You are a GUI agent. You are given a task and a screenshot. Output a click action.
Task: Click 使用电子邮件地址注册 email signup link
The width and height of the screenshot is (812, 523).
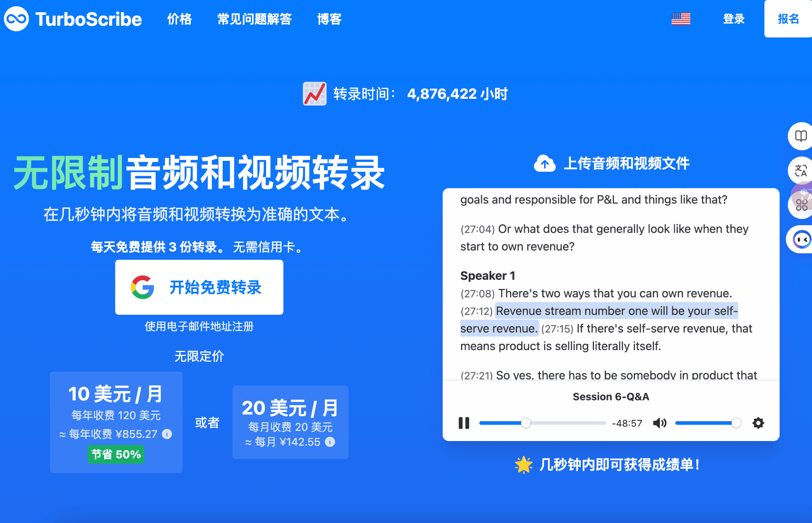(199, 326)
